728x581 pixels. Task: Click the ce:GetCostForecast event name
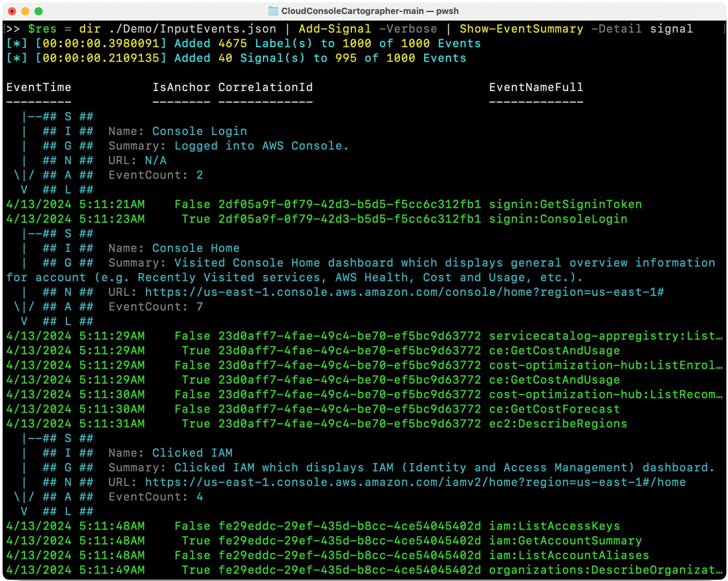point(554,409)
